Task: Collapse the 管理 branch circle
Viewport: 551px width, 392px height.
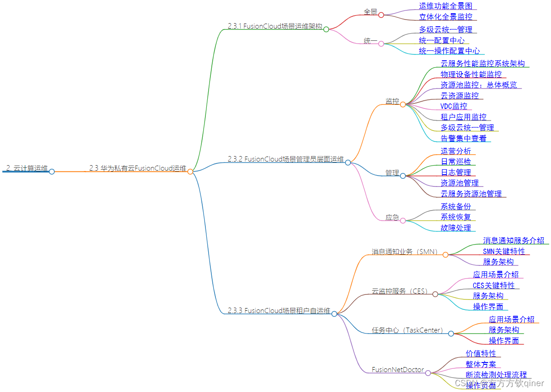Action: 403,176
